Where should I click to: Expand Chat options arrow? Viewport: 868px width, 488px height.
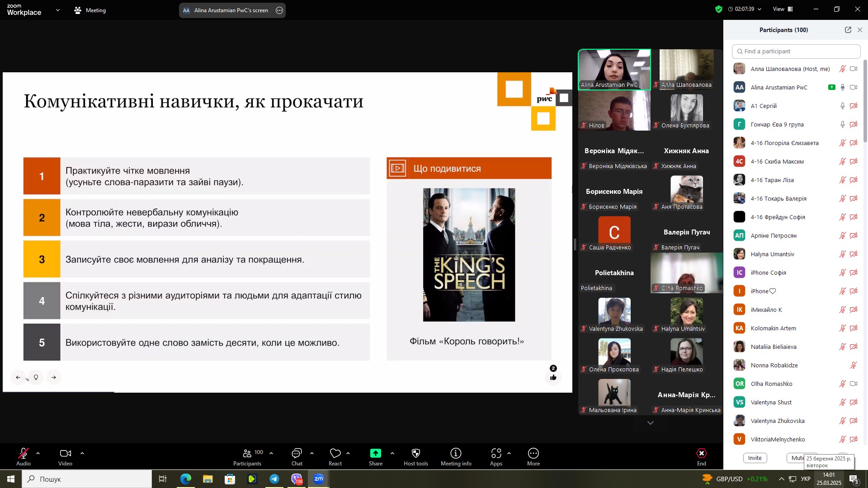click(312, 453)
